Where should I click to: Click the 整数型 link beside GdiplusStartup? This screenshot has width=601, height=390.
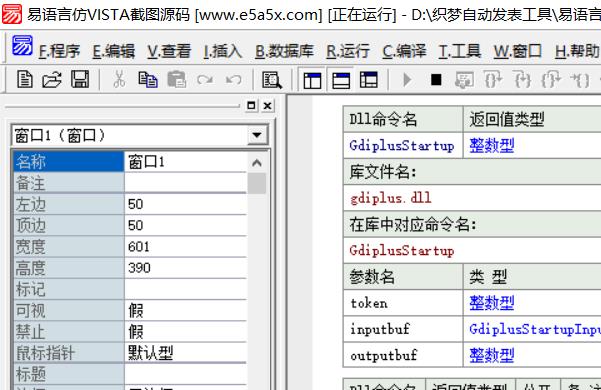492,146
